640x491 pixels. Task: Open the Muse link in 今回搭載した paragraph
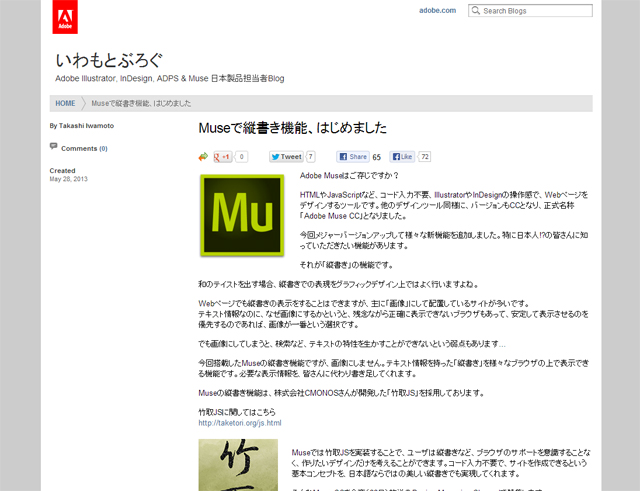pos(251,363)
